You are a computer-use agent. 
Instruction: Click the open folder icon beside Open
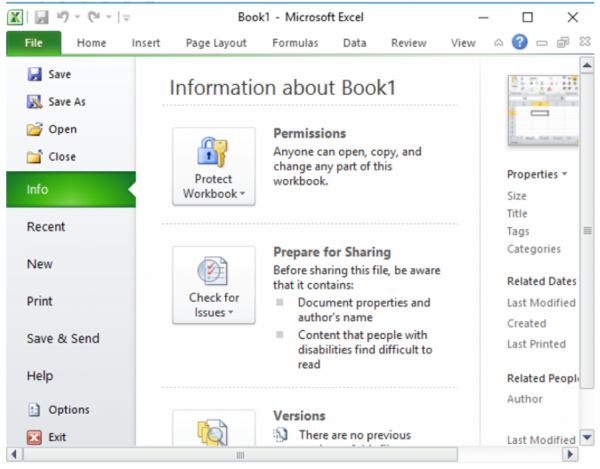point(34,129)
